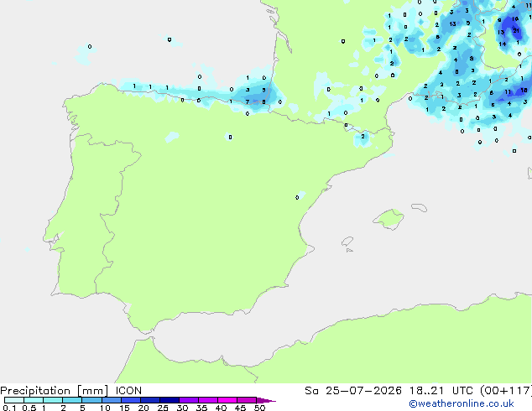This screenshot has height=411, width=532.
Task: Click the 35–40 mm legend swatch
Action: (208, 400)
